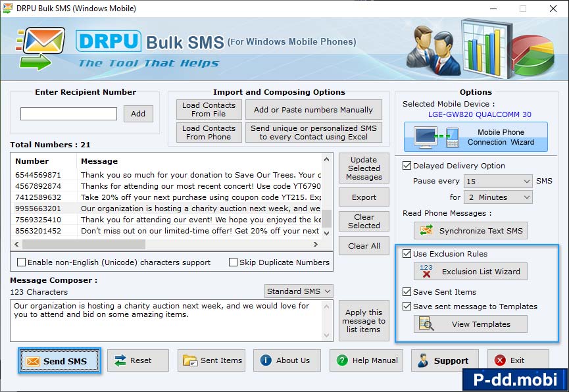Click Update Selected Messages button
This screenshot has height=392, width=569.
[364, 168]
